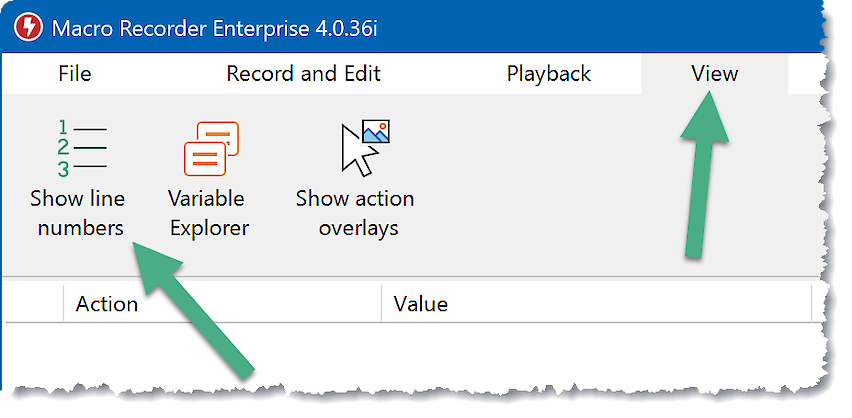Click empty ribbon space right of action overlays
The width and height of the screenshot is (852, 418).
600,180
